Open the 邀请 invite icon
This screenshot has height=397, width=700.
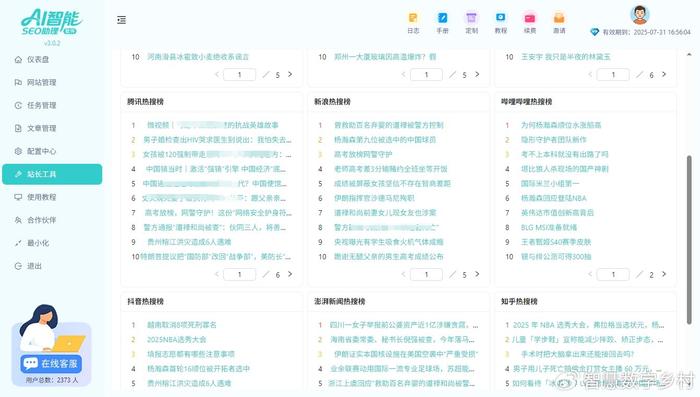[559, 23]
